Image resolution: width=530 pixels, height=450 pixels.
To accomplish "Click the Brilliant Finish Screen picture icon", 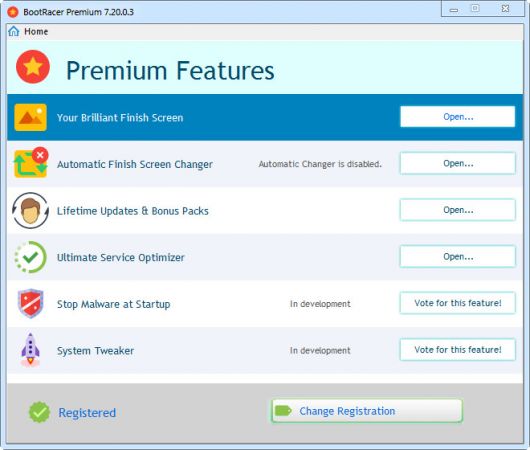I will pos(30,117).
